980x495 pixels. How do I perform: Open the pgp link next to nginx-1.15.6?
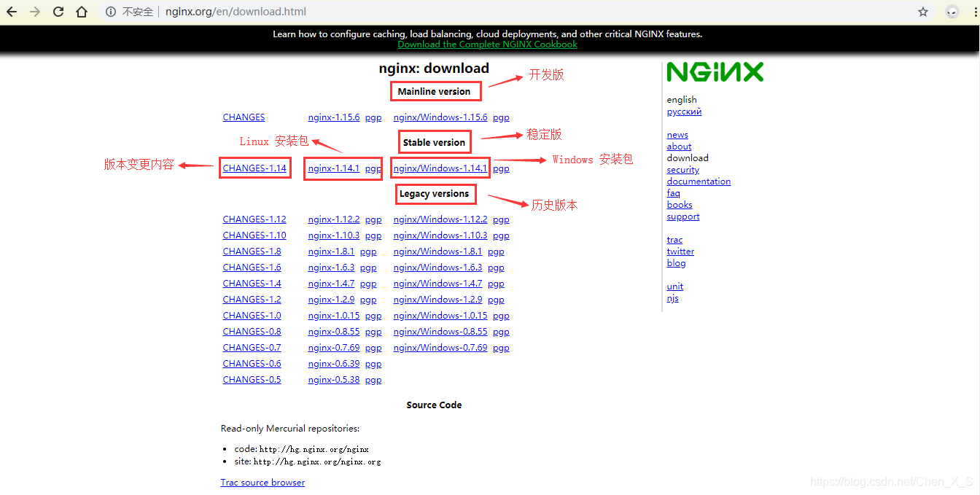point(373,117)
